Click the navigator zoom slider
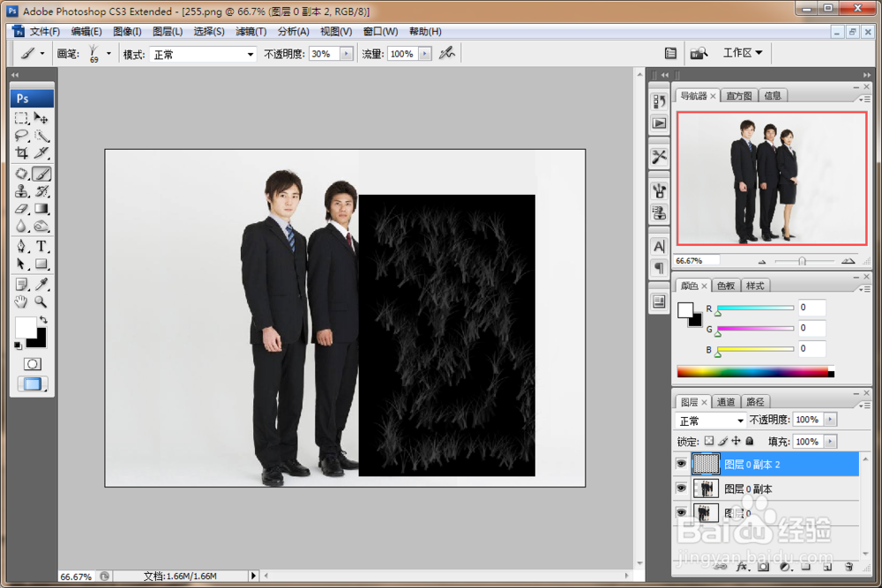The width and height of the screenshot is (882, 588). coord(804,261)
